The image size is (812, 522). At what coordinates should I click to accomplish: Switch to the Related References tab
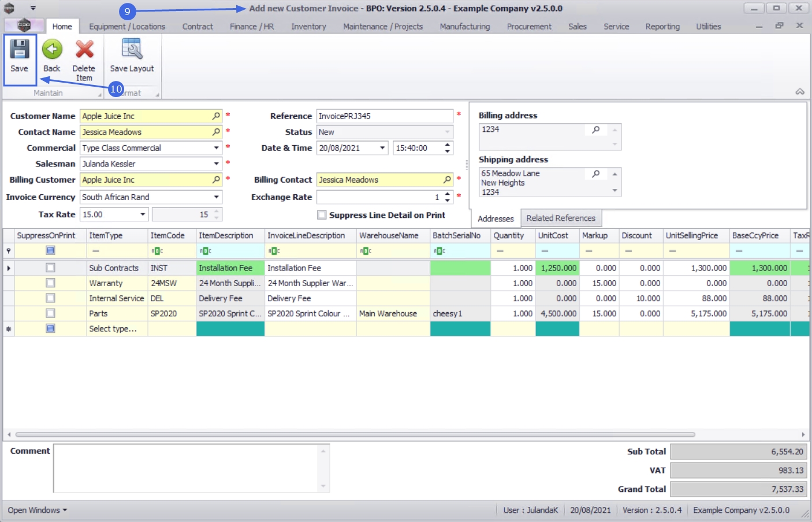[560, 219]
